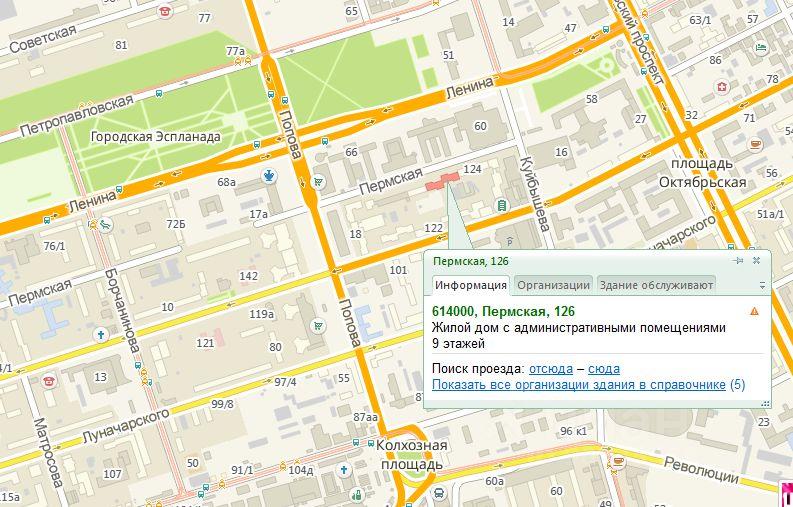
Task: Search route to here via сюда
Action: [604, 369]
